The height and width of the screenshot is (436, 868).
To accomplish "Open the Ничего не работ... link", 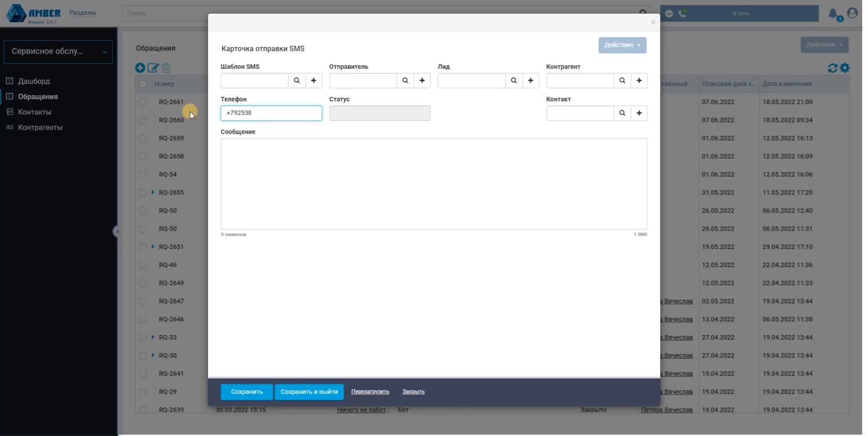I will 364,410.
